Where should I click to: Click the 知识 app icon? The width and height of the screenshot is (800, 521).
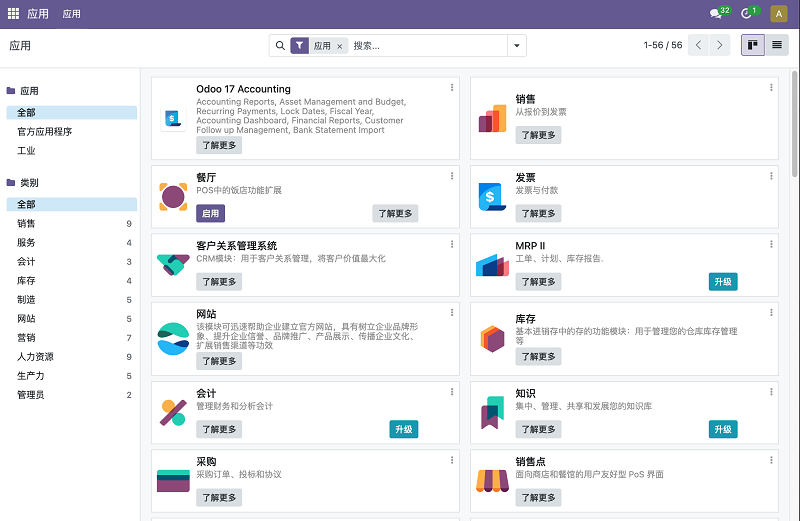[492, 412]
